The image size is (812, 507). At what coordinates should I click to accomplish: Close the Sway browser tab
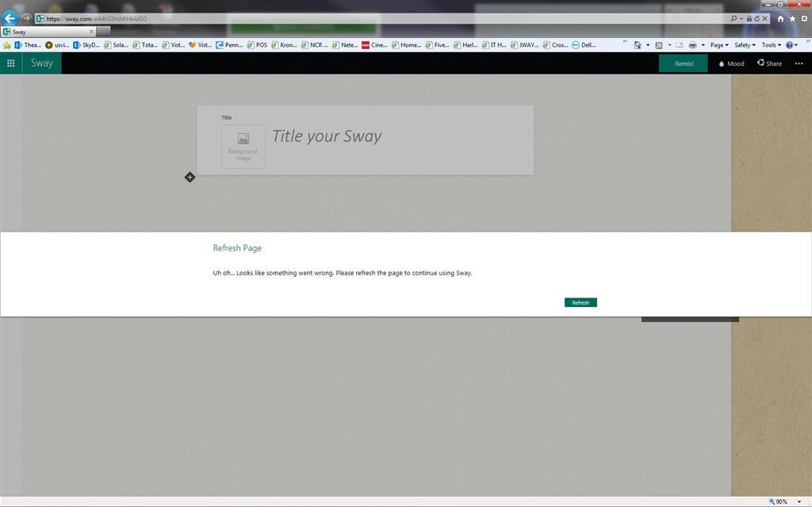tap(92, 32)
